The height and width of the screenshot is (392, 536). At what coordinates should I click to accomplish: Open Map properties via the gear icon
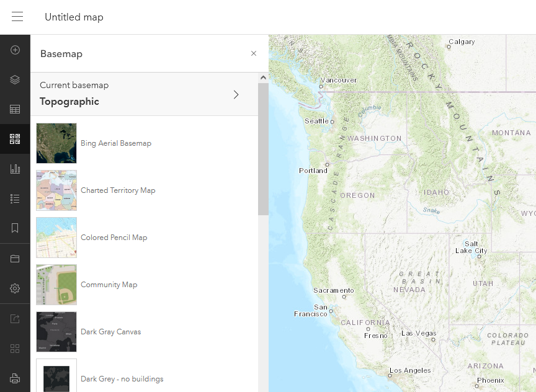coord(15,288)
